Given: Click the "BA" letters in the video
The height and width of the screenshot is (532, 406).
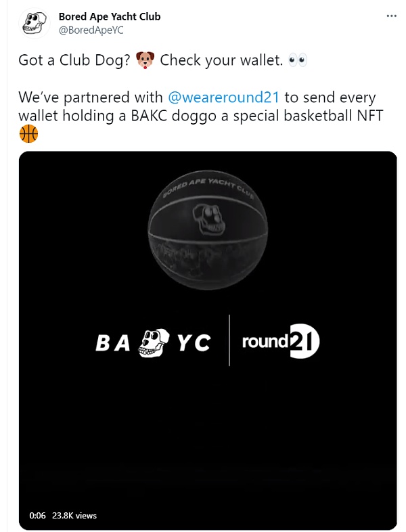Looking at the screenshot, I should coord(112,344).
